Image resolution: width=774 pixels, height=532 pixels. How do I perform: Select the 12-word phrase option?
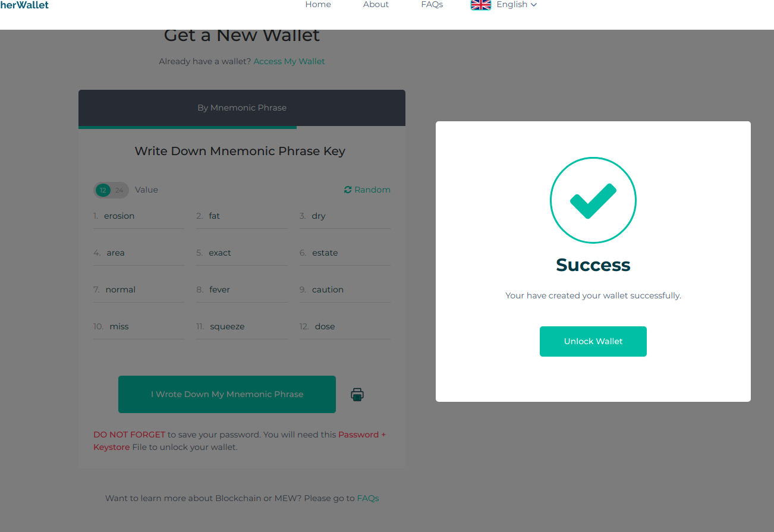tap(102, 190)
